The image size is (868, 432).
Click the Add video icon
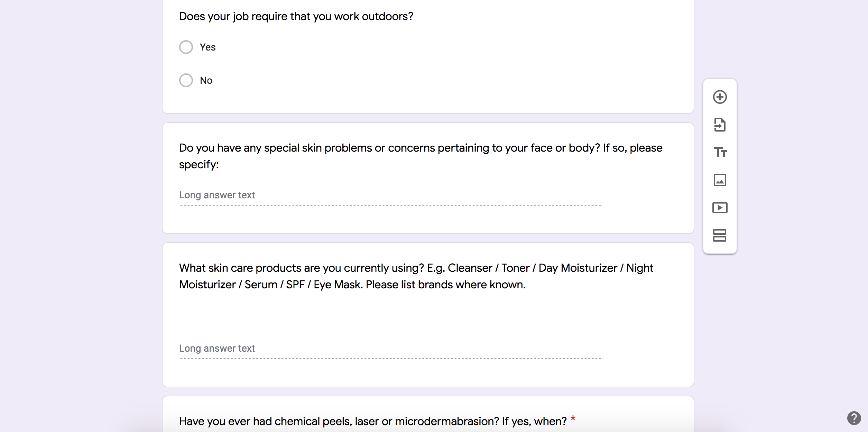[x=720, y=208]
